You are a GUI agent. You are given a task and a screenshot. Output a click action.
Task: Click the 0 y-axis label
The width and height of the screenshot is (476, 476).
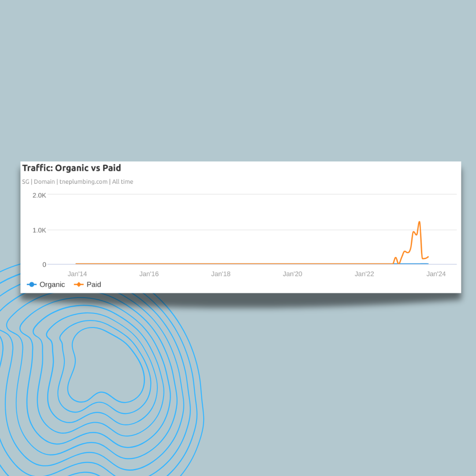point(44,264)
